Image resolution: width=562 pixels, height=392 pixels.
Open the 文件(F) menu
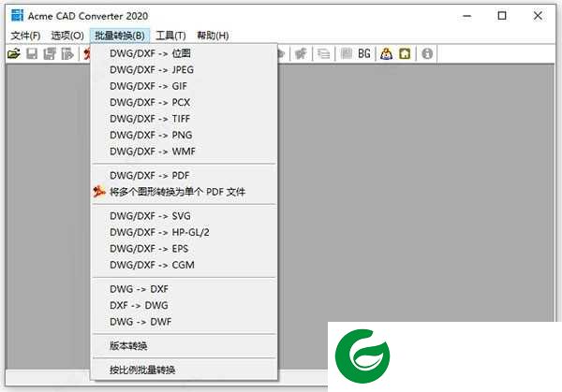coord(25,36)
